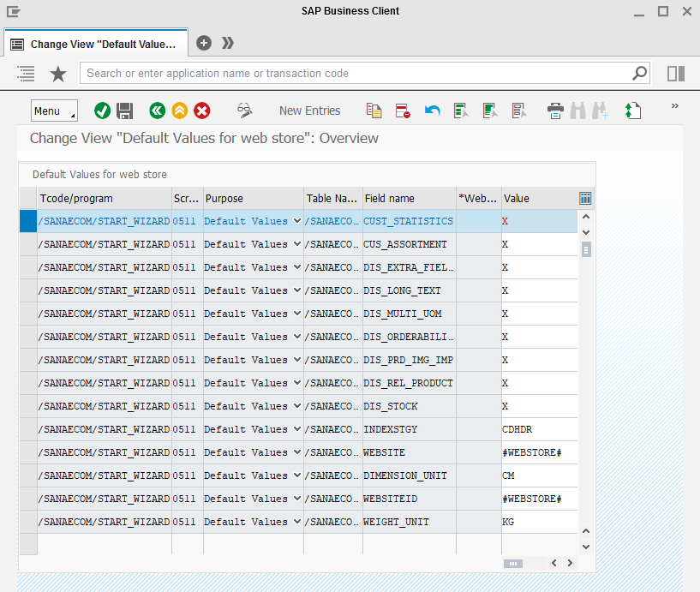Image resolution: width=700 pixels, height=592 pixels.
Task: Click the Select Block icon
Action: point(490,111)
